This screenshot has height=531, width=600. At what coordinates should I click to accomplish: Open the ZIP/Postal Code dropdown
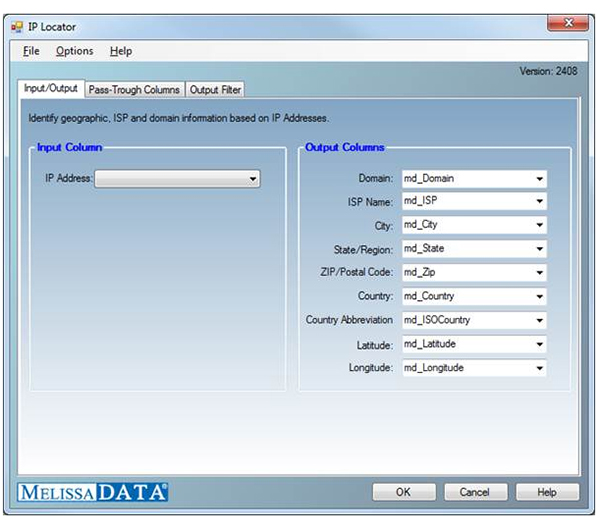tap(540, 273)
